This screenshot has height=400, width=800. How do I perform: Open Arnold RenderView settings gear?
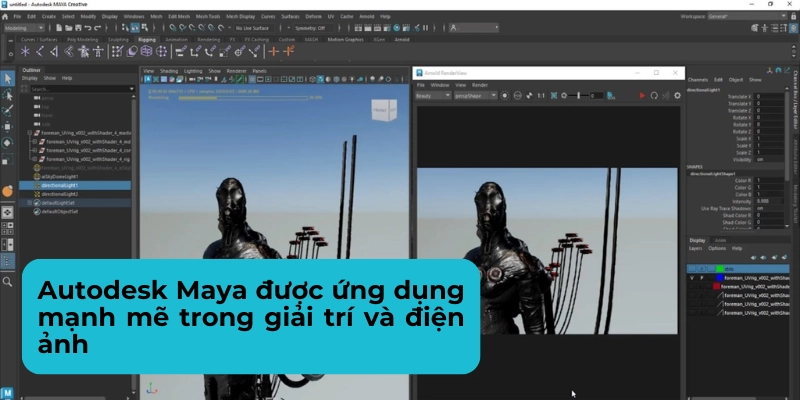tap(678, 95)
